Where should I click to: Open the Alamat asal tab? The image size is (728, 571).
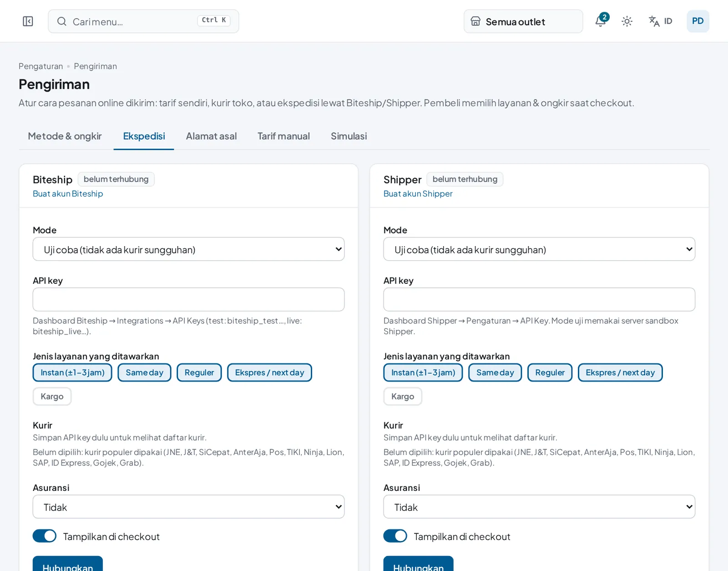[x=211, y=136]
